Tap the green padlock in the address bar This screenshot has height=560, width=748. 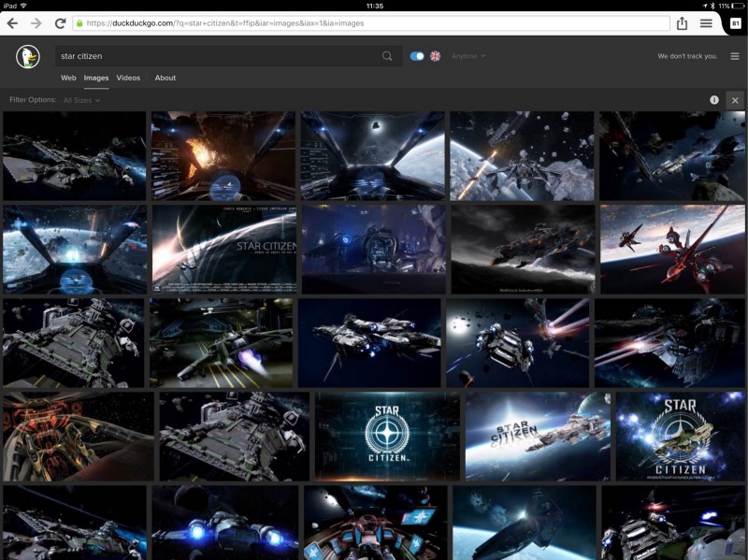coord(79,22)
